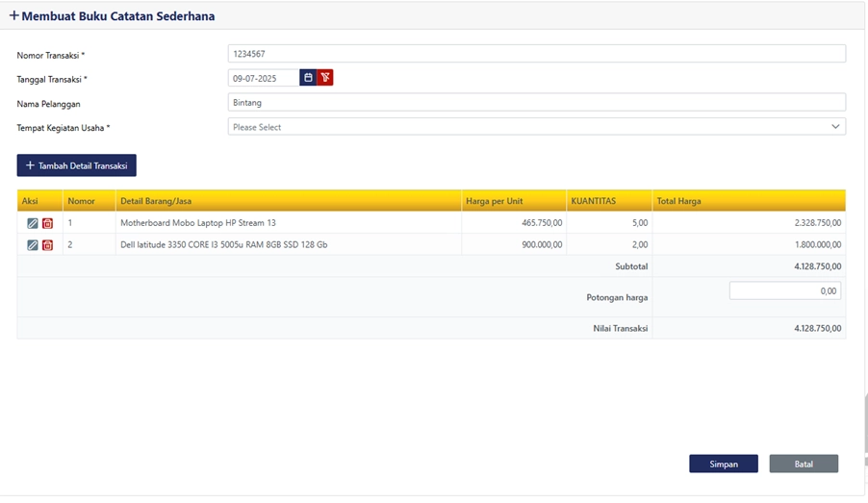The image size is (868, 503).
Task: Delete row 2 Dell latitude item
Action: (47, 245)
